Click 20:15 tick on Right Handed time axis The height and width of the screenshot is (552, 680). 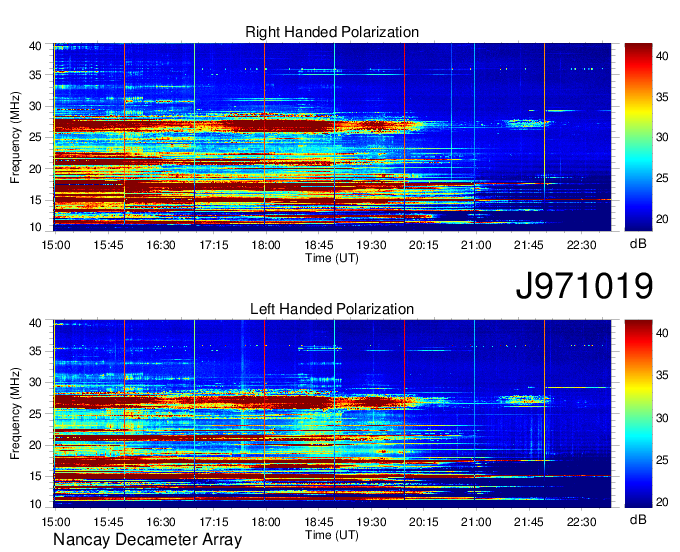424,245
